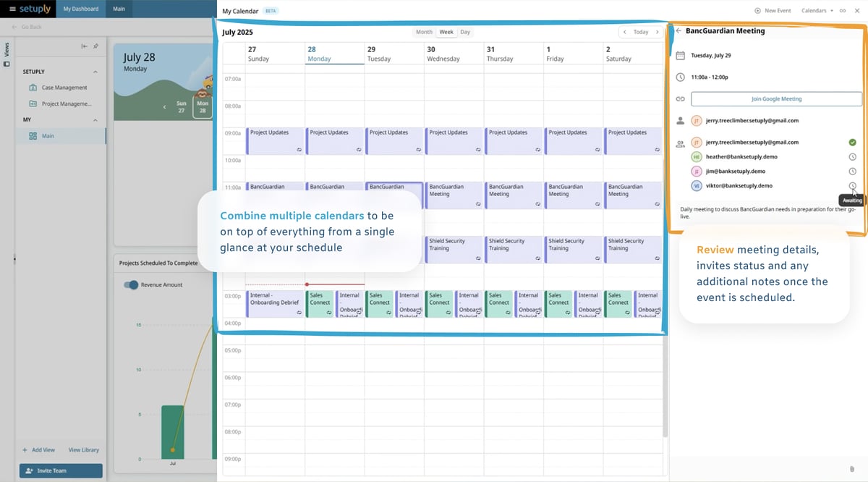Click the JI avatar for jim
868x482 pixels.
coord(696,172)
